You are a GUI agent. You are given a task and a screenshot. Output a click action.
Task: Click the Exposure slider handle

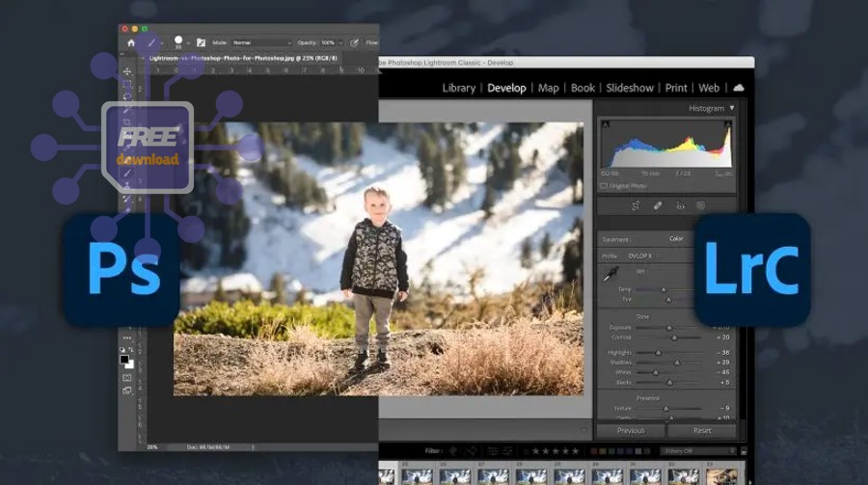tap(668, 328)
